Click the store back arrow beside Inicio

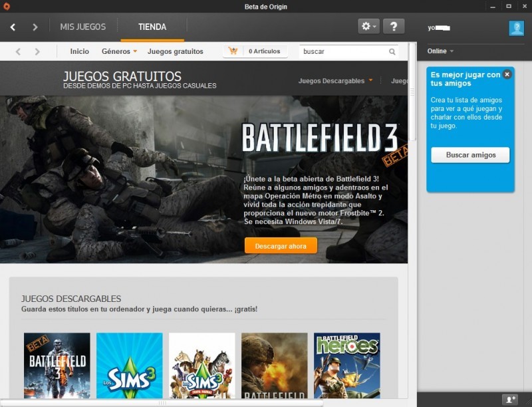click(x=19, y=52)
